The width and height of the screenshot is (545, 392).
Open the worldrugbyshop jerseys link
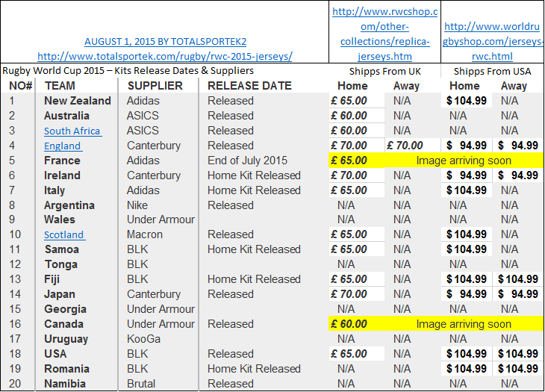(492, 41)
